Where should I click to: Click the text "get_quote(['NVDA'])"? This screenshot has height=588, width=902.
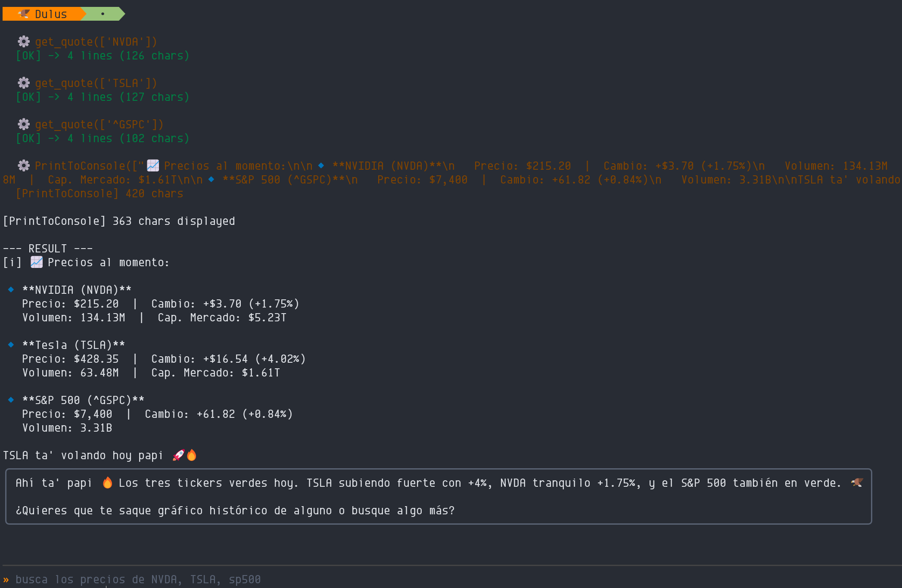coord(96,42)
